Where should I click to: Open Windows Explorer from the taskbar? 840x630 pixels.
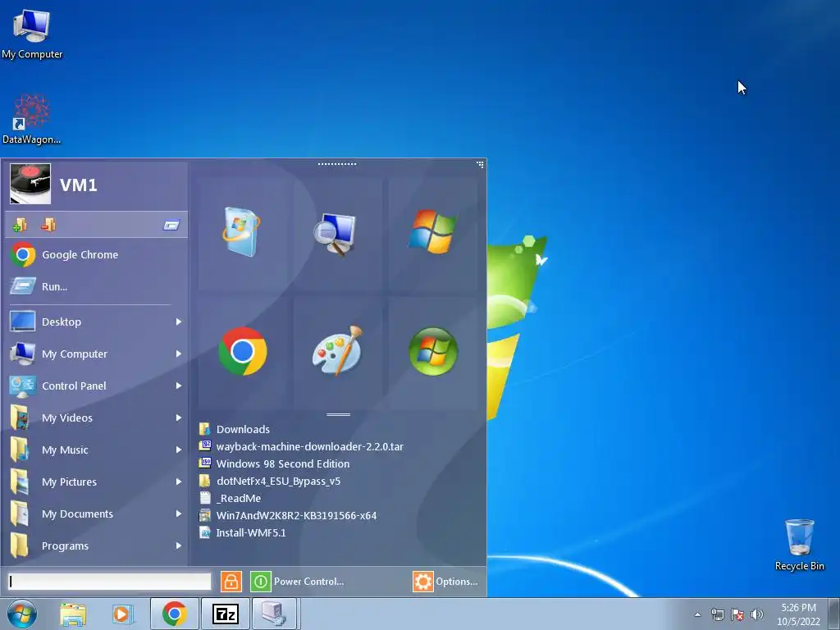(x=73, y=614)
